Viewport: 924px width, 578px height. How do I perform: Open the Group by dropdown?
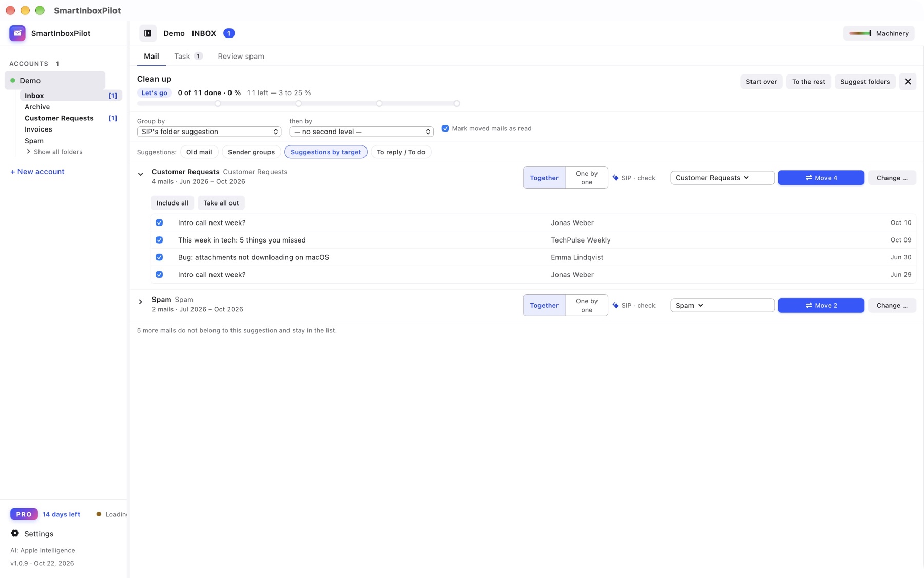click(x=209, y=132)
